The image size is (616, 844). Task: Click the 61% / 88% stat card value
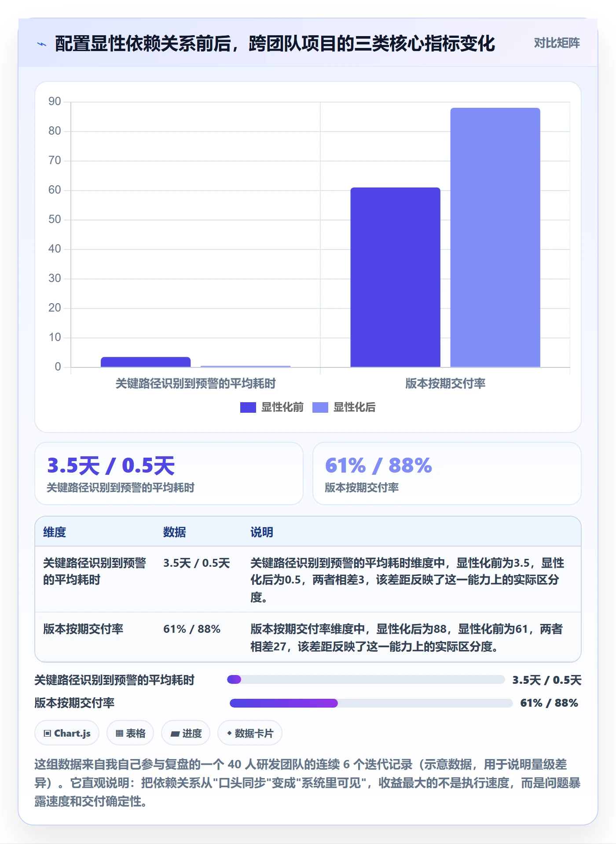(378, 466)
